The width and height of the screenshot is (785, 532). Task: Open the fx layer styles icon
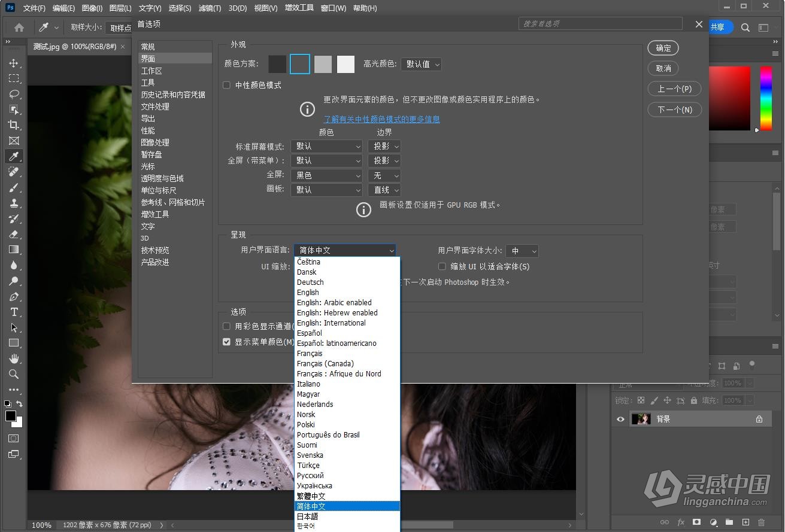(680, 522)
